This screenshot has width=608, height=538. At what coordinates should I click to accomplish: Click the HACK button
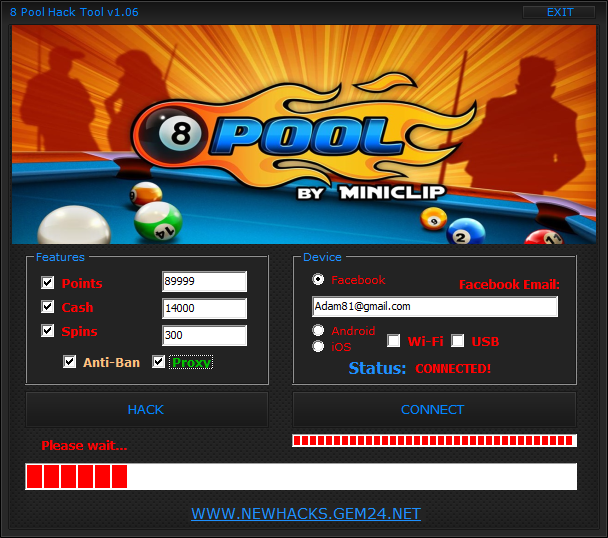[147, 410]
